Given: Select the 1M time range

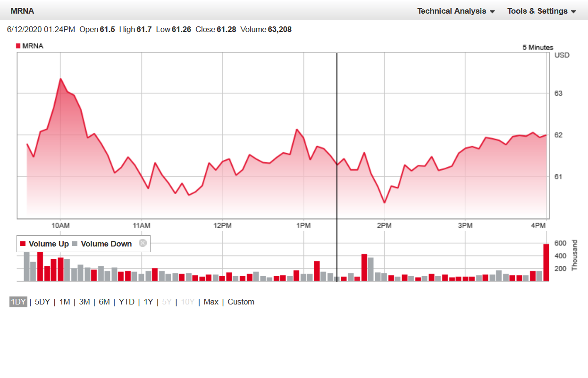Looking at the screenshot, I should (65, 302).
